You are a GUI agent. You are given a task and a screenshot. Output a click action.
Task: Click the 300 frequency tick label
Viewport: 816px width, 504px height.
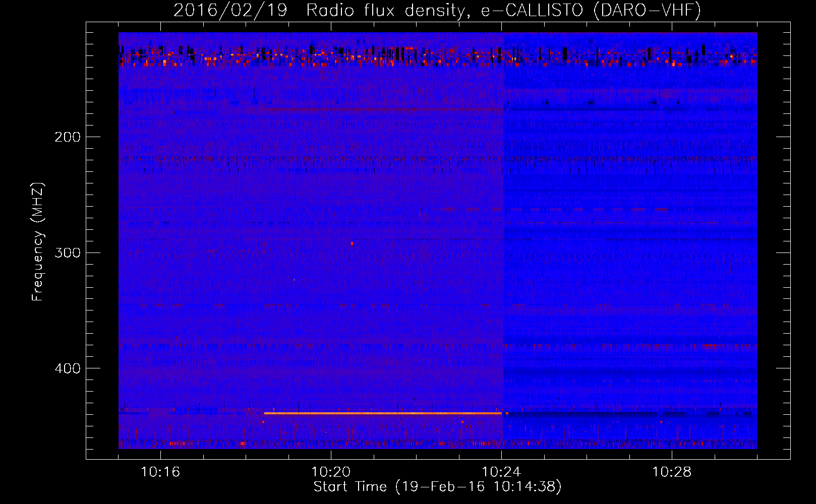pos(68,253)
